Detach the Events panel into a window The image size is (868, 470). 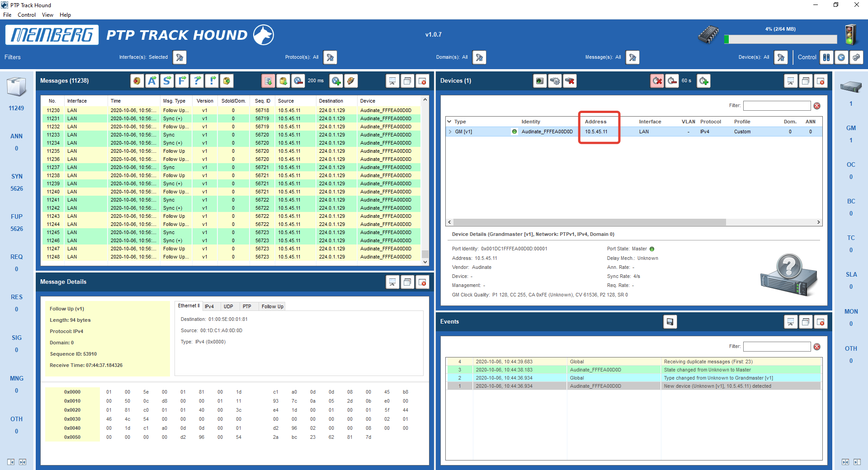[806, 322]
